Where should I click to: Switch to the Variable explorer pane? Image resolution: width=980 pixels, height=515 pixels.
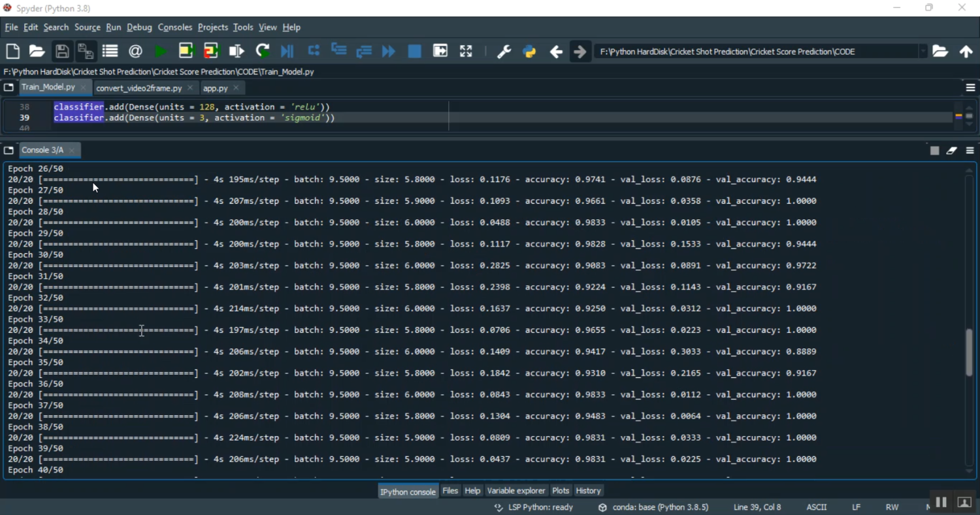(x=515, y=491)
